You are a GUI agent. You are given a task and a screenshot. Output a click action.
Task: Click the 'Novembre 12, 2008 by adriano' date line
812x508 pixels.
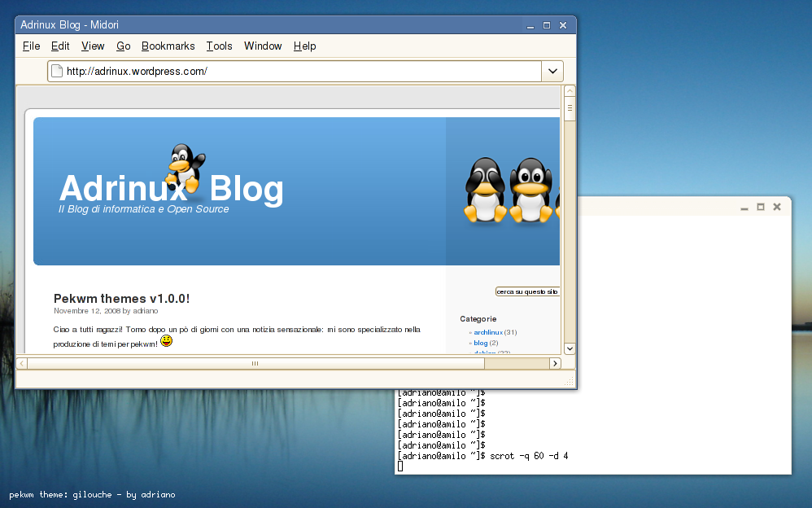[x=106, y=311]
